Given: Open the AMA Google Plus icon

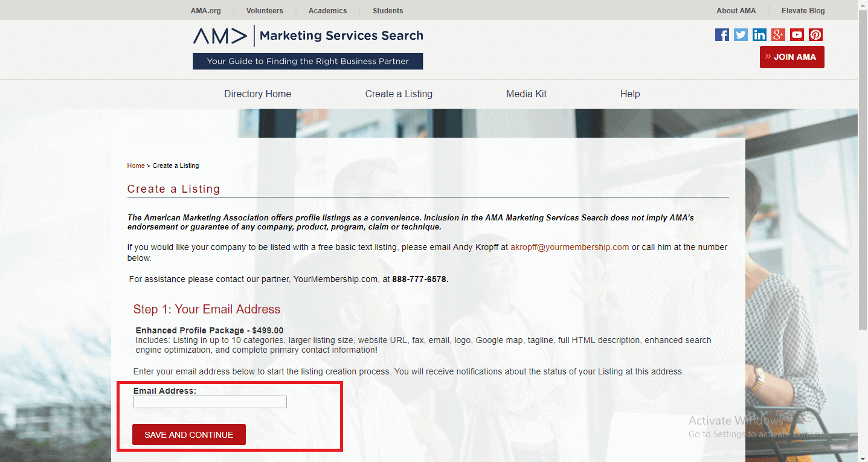Looking at the screenshot, I should point(778,35).
